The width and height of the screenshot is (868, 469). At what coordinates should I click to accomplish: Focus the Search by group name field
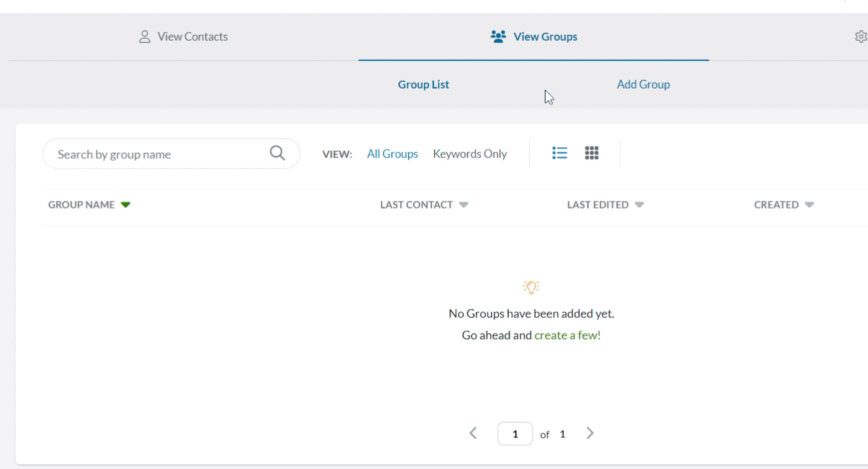157,154
